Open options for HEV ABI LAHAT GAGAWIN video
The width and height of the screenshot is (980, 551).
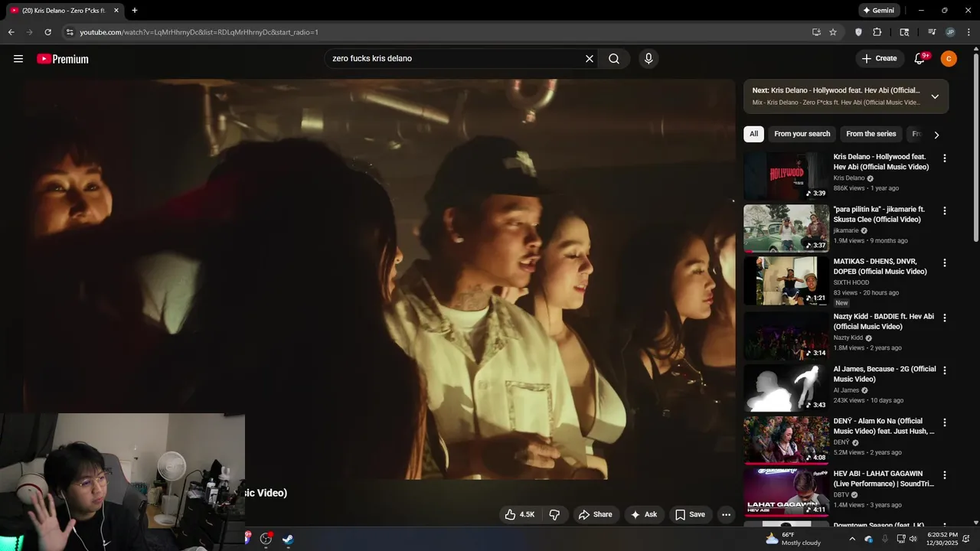pos(944,474)
